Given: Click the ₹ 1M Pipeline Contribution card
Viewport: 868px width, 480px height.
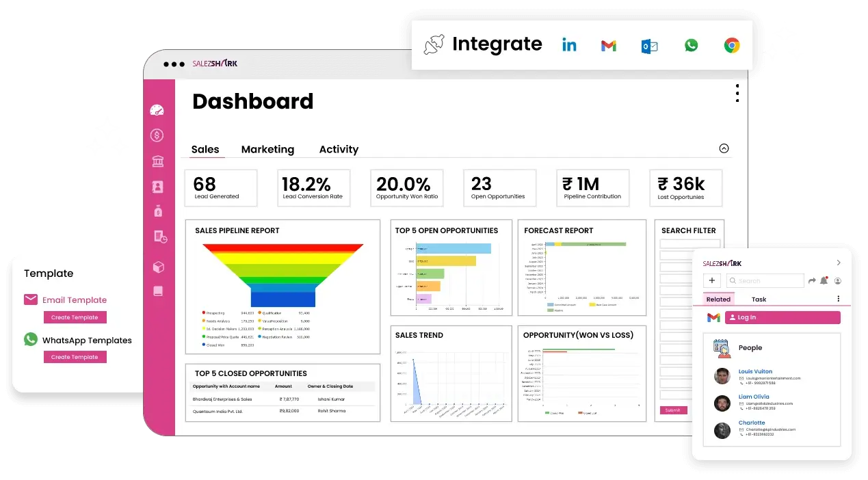Looking at the screenshot, I should [x=593, y=188].
